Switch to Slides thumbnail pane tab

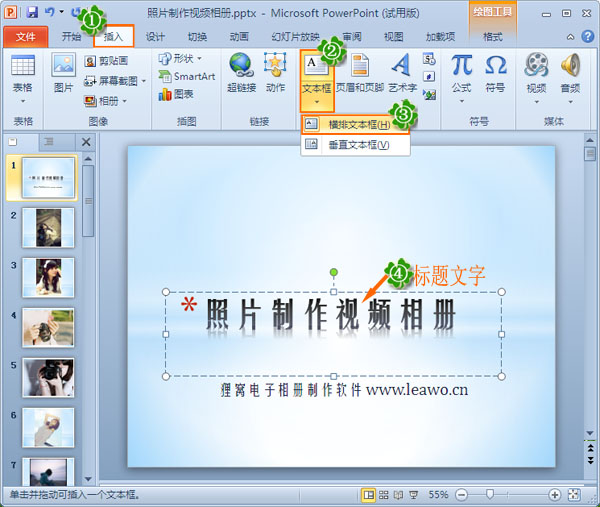[13, 142]
